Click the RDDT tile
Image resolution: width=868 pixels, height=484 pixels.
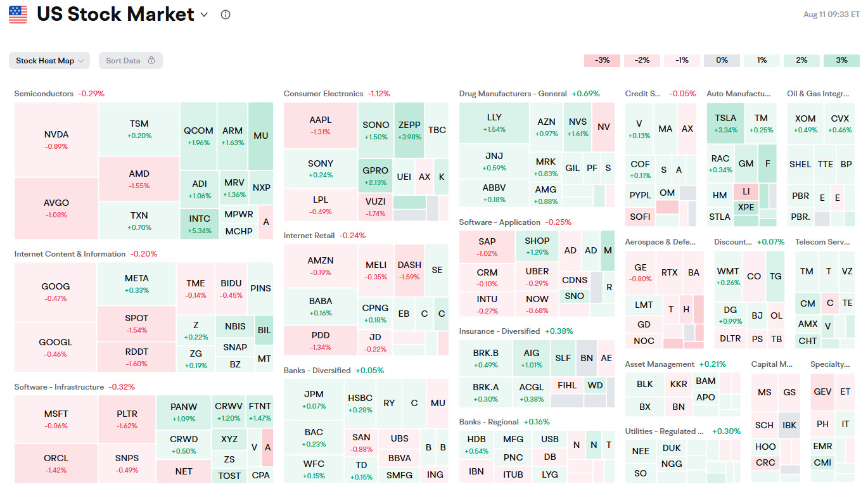137,357
